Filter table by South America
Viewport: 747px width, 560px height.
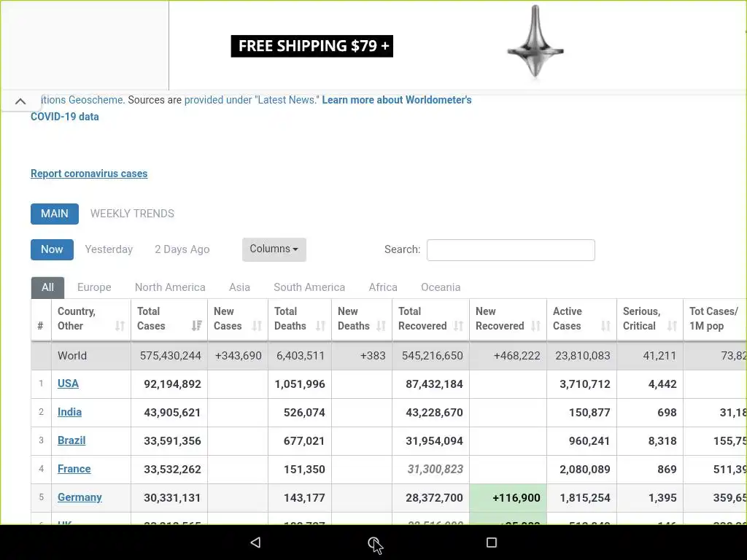[x=309, y=287]
